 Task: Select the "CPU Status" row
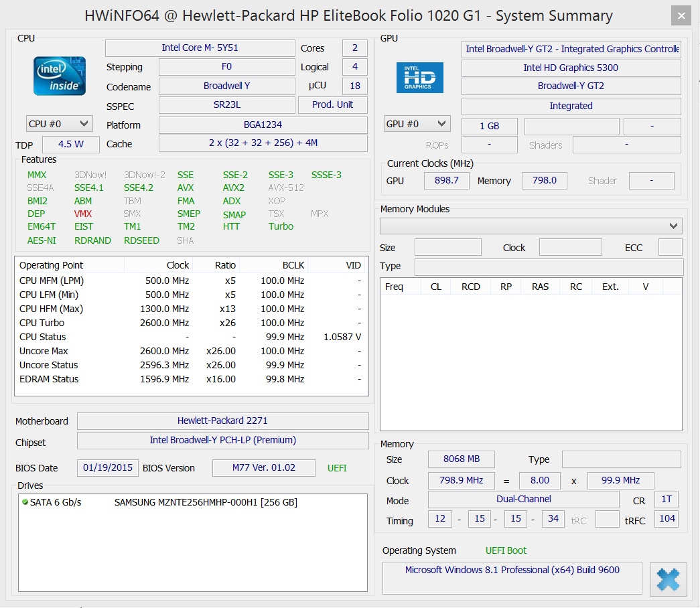click(191, 337)
